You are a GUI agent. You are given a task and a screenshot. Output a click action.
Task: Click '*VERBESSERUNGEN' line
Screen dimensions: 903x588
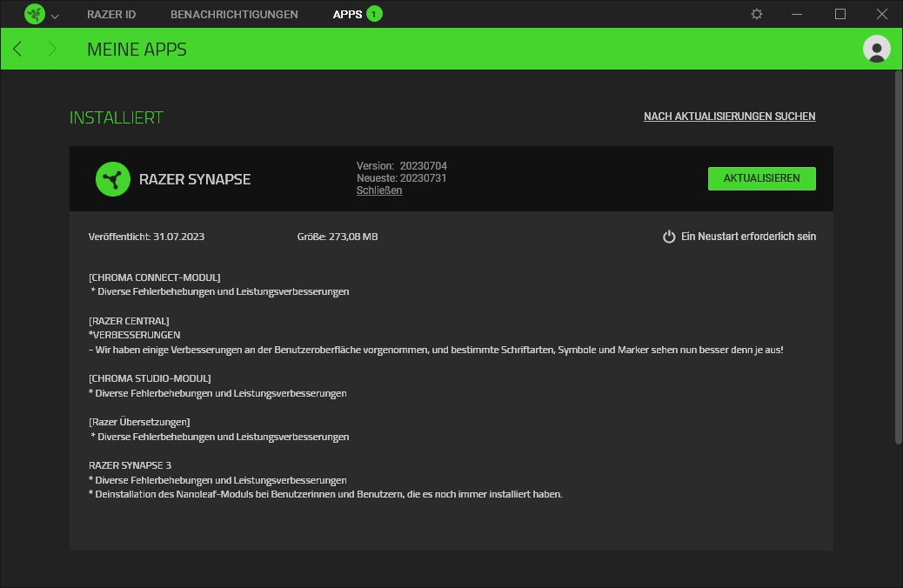(134, 335)
